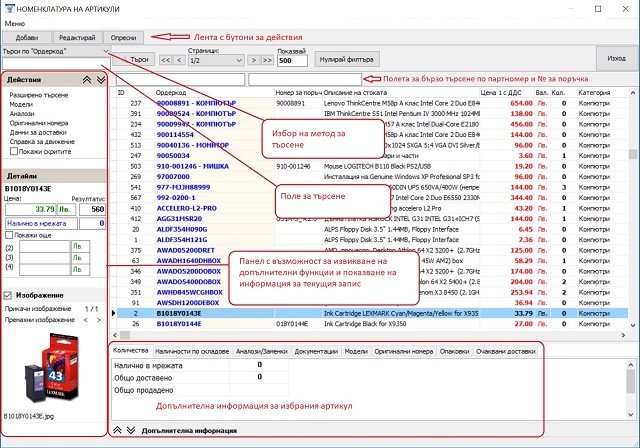Collapse Действия panel with up chevrons
The height and width of the screenshot is (448, 640).
click(87, 80)
